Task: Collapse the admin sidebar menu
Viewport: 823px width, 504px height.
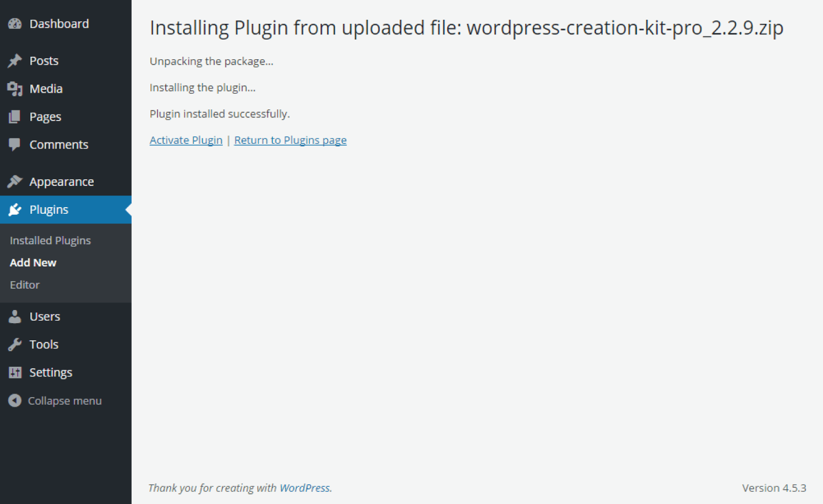Action: (x=65, y=401)
